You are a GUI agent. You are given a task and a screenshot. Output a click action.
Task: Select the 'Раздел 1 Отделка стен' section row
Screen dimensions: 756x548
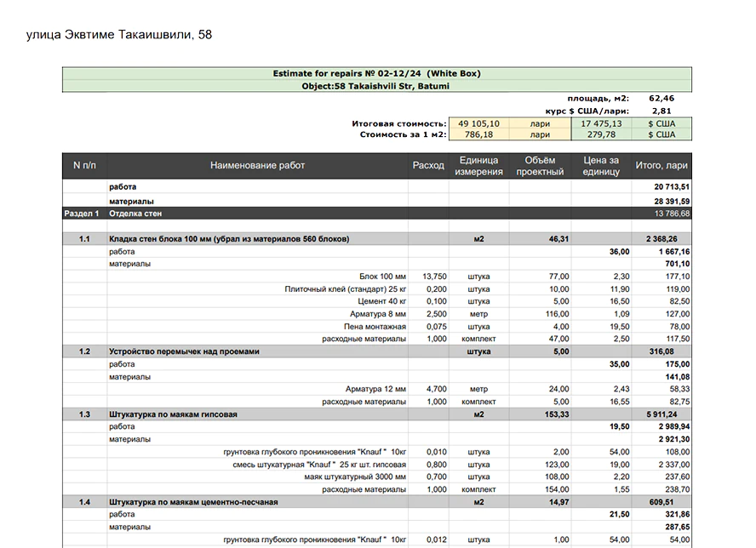pos(136,214)
